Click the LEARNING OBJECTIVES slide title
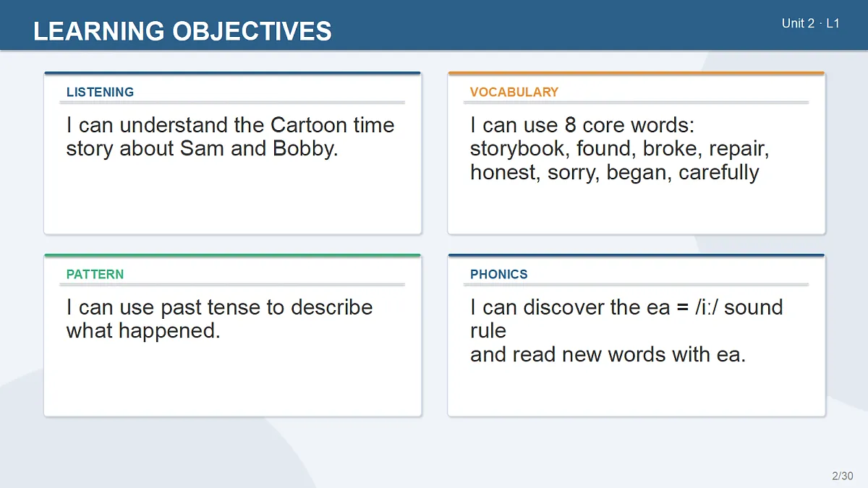The width and height of the screenshot is (868, 488). [x=182, y=31]
